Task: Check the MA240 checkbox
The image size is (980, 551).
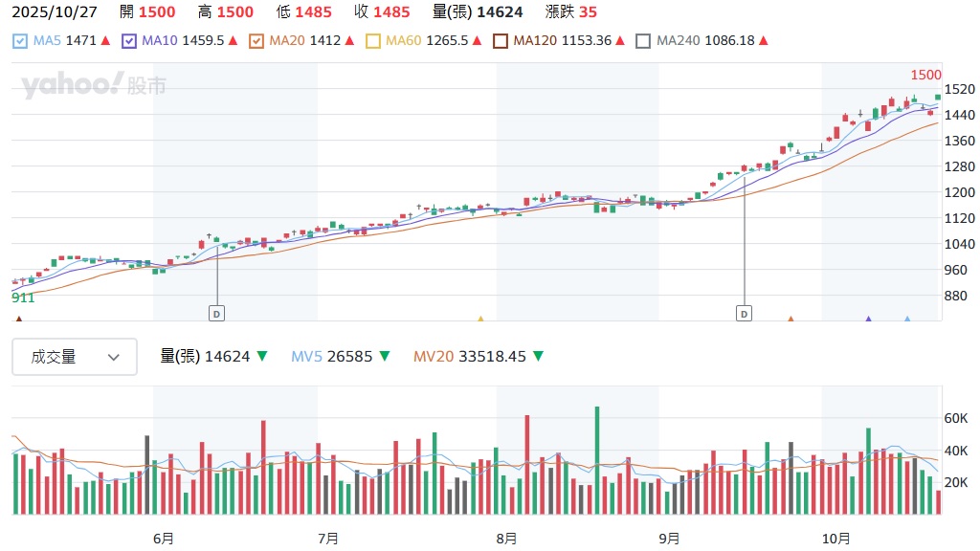Action: click(643, 41)
